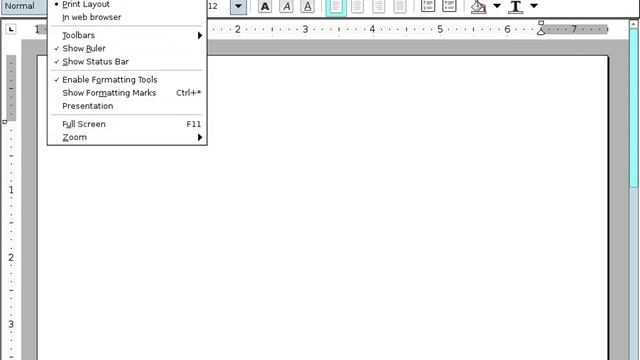Expand the Zoom submenu
Image resolution: width=640 pixels, height=360 pixels.
tap(127, 137)
